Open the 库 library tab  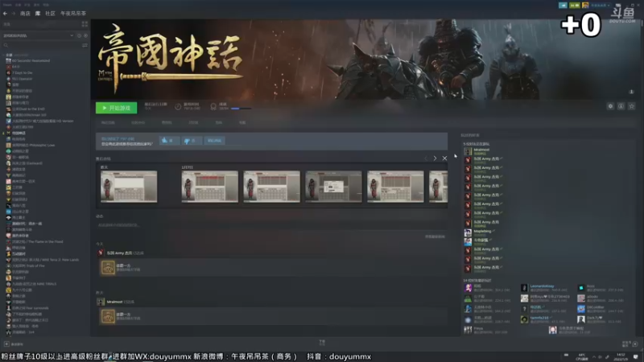tap(38, 14)
